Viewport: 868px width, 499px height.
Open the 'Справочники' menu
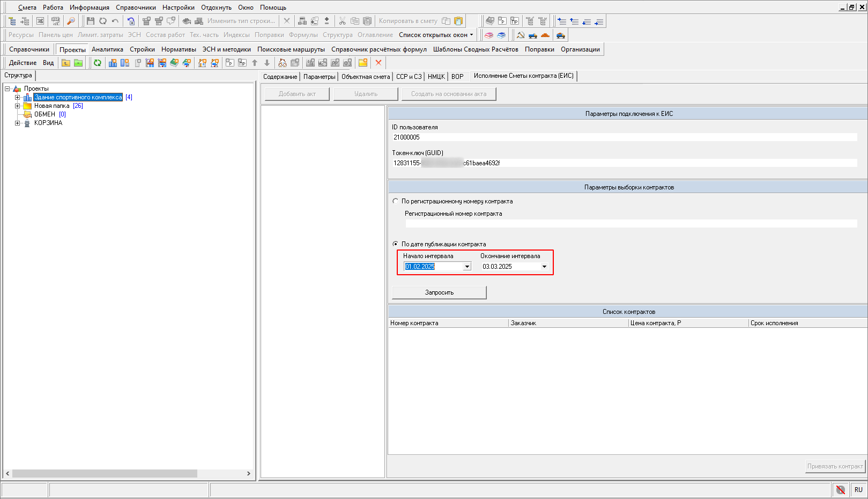click(136, 8)
